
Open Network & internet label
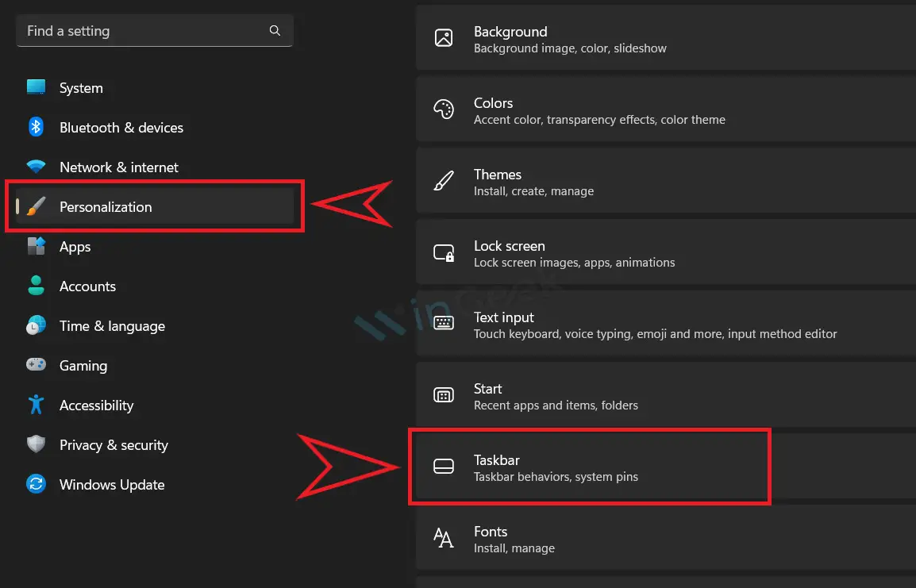119,167
